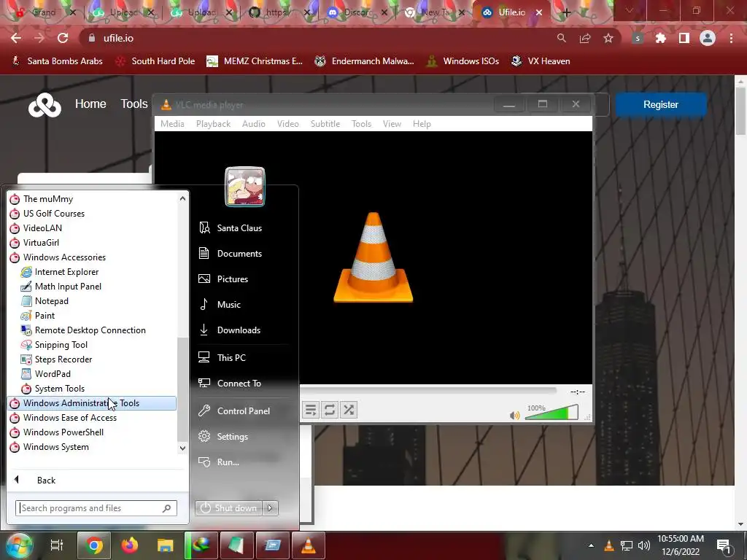Open the VX Heaven bookmark

(541, 61)
